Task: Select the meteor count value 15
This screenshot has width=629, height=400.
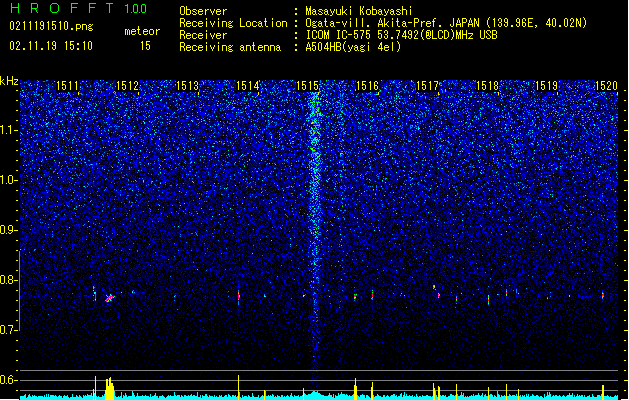Action: (x=145, y=46)
